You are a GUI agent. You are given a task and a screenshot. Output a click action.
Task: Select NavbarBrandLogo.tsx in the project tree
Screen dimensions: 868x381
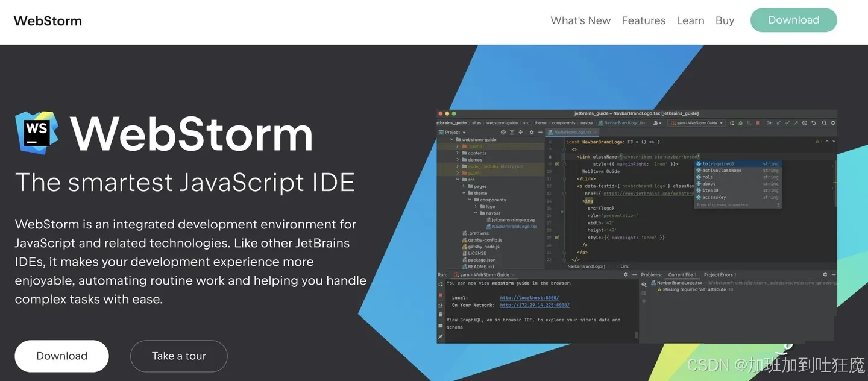click(x=511, y=227)
